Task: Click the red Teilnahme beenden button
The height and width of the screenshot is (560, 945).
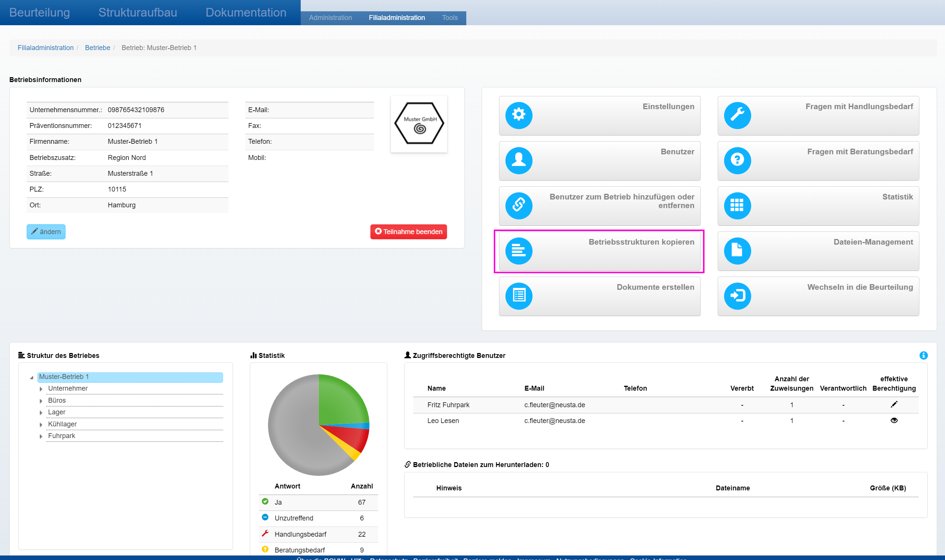Action: (409, 232)
